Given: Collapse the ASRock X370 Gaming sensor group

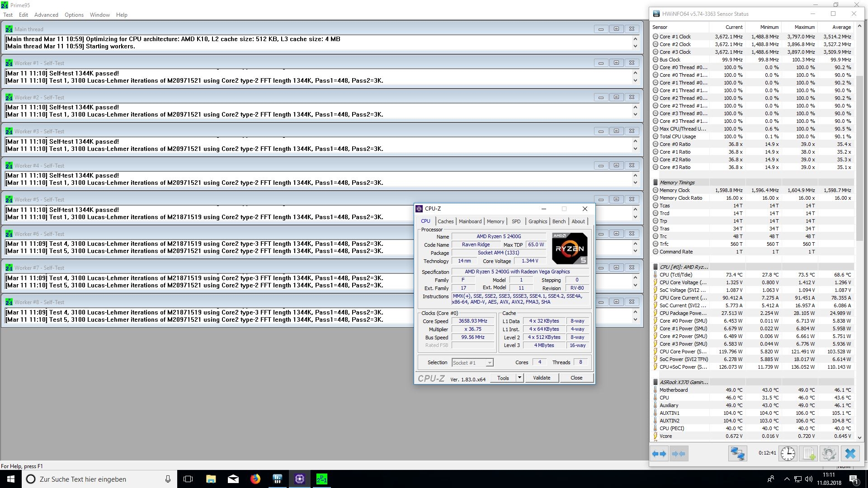Looking at the screenshot, I should click(656, 382).
